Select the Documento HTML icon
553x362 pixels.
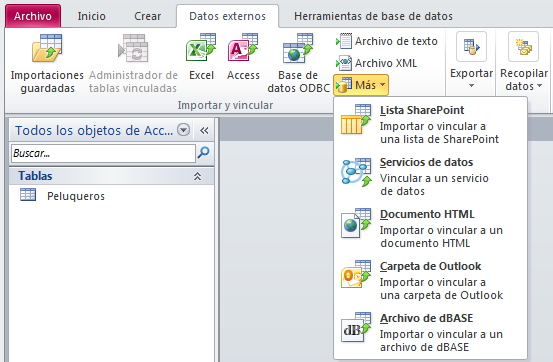356,223
